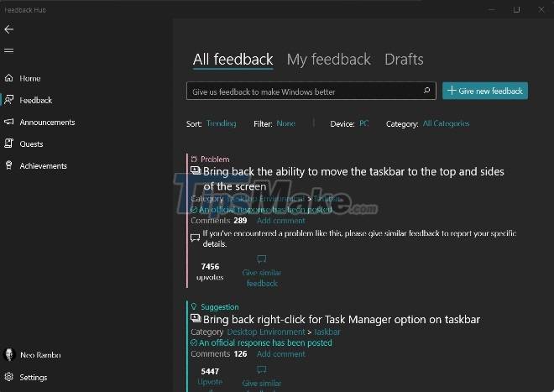Click the official response check icon on Task Manager post
554x392 pixels.
(194, 342)
